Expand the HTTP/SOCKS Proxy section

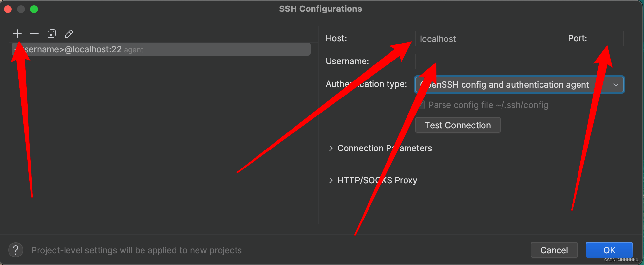[x=331, y=180]
